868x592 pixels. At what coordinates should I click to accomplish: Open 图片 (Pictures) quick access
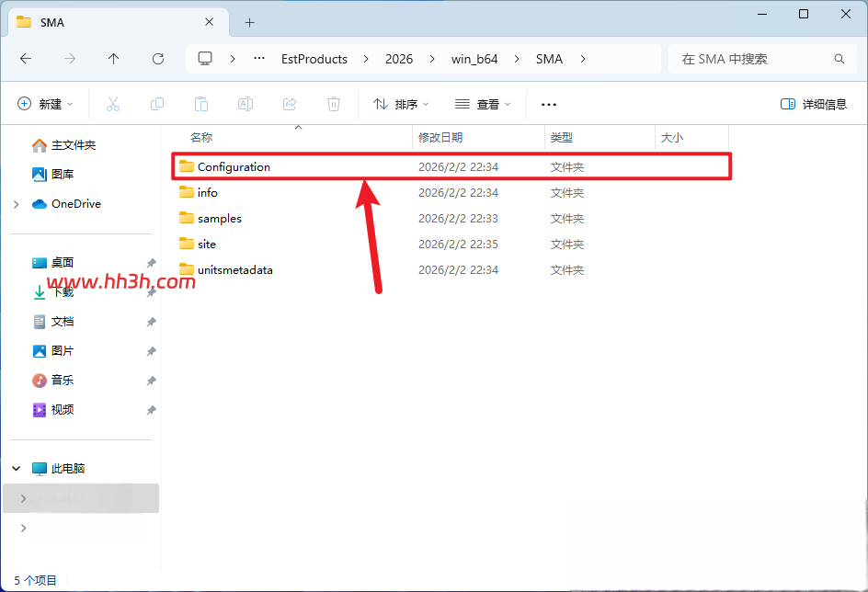pyautogui.click(x=53, y=351)
